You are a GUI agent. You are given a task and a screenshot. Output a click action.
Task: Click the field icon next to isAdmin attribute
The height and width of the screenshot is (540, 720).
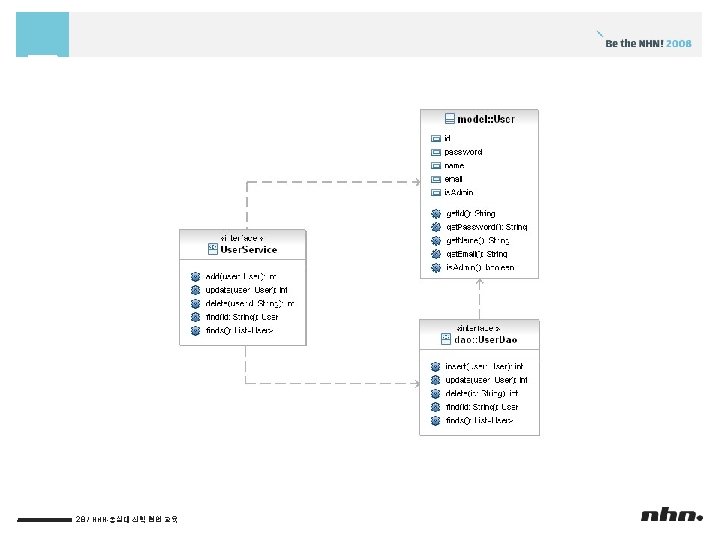point(436,193)
